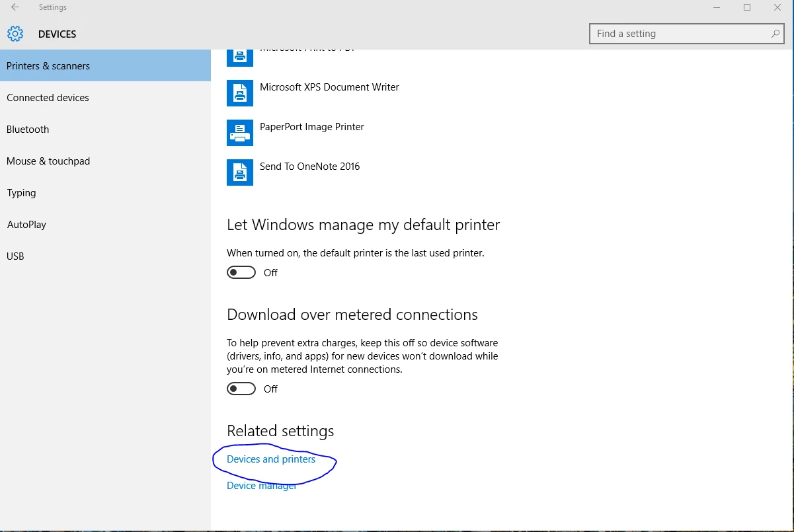Open Devices and printers link
This screenshot has width=794, height=532.
[x=271, y=459]
